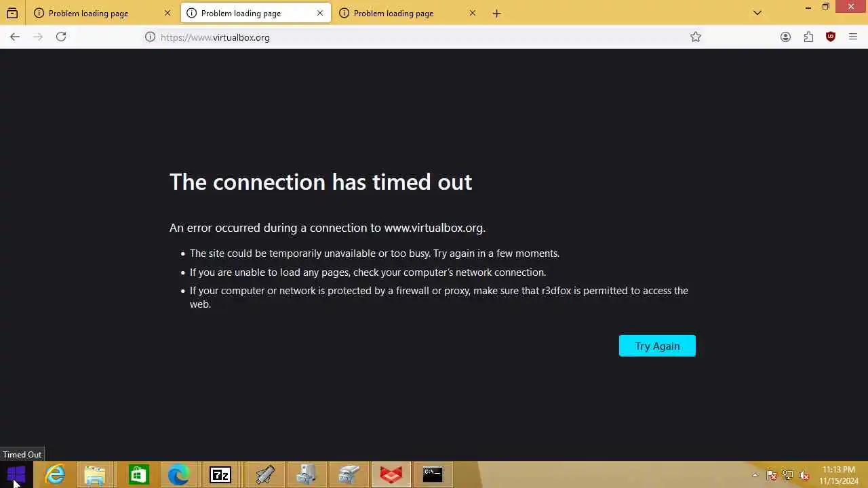The height and width of the screenshot is (488, 868).
Task: Click the firewall or proxy bullet text
Action: tap(439, 297)
